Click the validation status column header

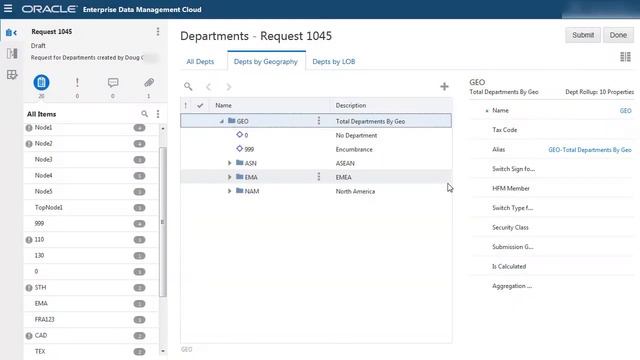point(186,105)
